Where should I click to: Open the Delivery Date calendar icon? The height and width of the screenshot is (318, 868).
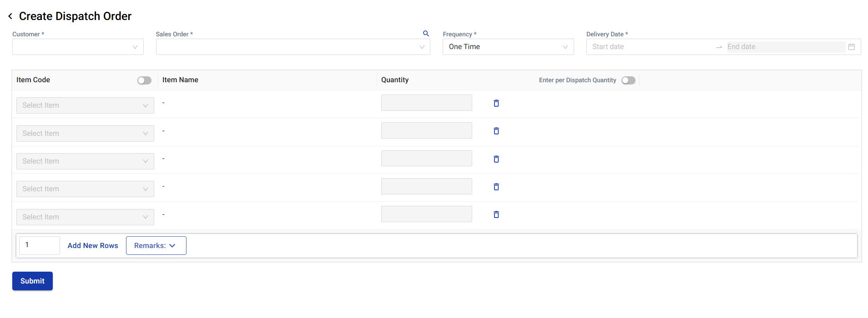pyautogui.click(x=851, y=47)
